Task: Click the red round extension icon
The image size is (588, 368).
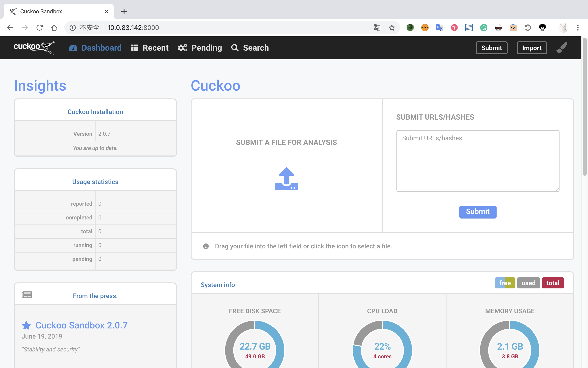Action: [x=454, y=28]
